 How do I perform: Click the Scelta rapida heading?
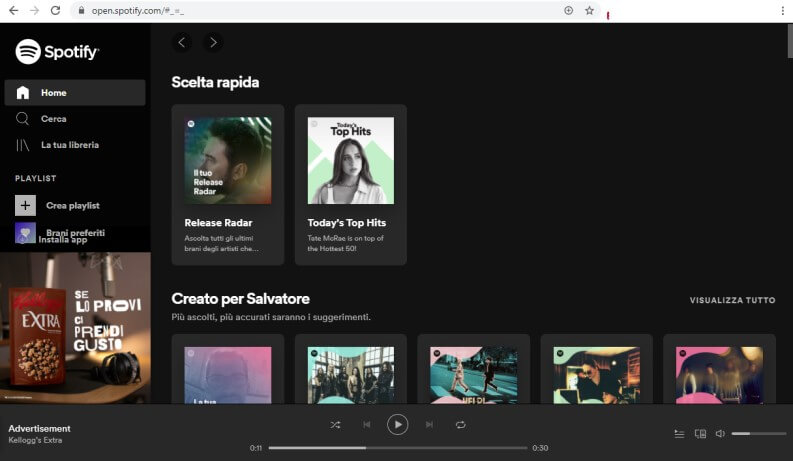(215, 82)
